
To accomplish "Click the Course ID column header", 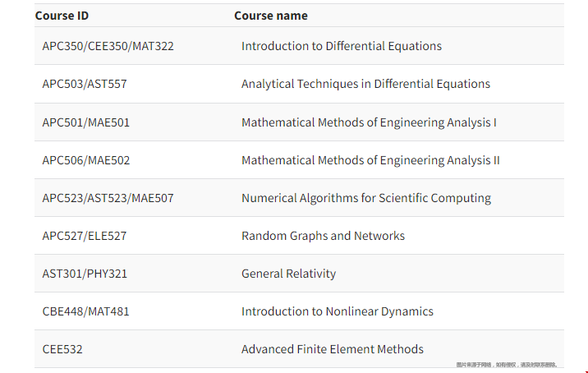I will [x=62, y=16].
